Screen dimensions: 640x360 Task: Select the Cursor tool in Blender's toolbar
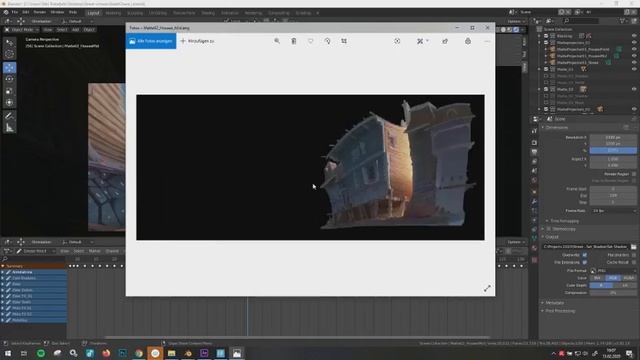[x=9, y=54]
